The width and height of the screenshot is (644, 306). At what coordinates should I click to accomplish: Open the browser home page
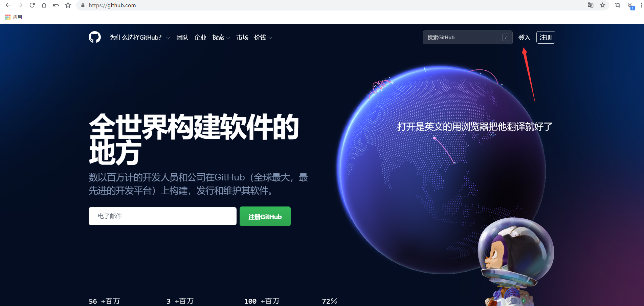pos(44,5)
